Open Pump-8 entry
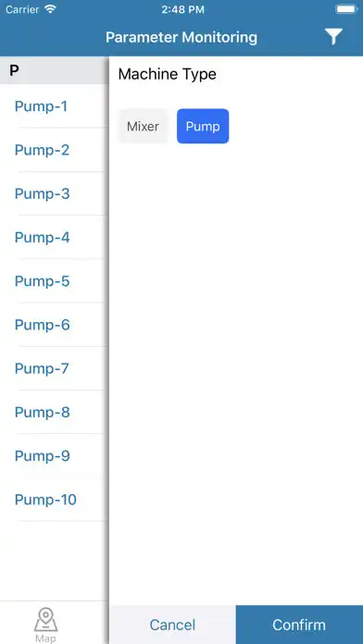The image size is (363, 644). (x=55, y=412)
